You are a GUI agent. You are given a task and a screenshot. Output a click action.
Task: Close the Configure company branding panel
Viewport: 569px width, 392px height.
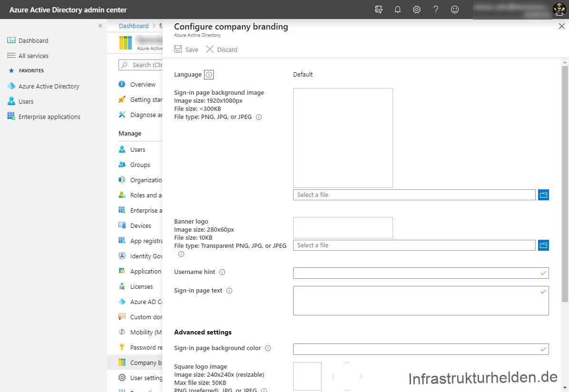pos(561,26)
